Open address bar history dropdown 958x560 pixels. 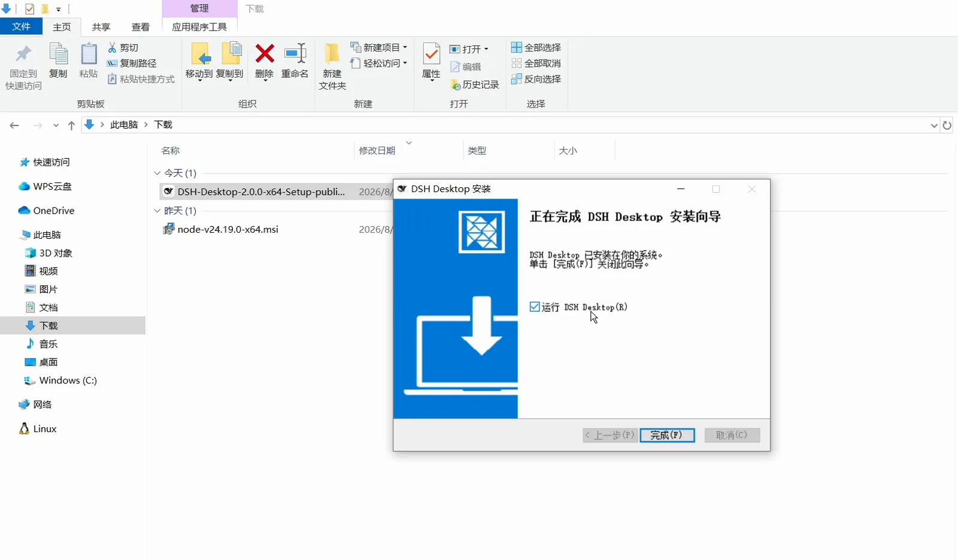pyautogui.click(x=934, y=125)
